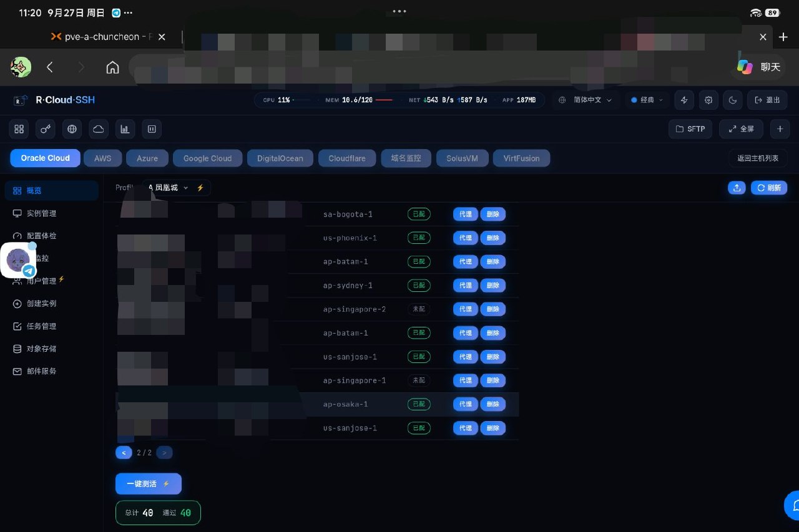Image resolution: width=799 pixels, height=532 pixels.
Task: Open 任务管理 in the sidebar
Action: coord(51,326)
